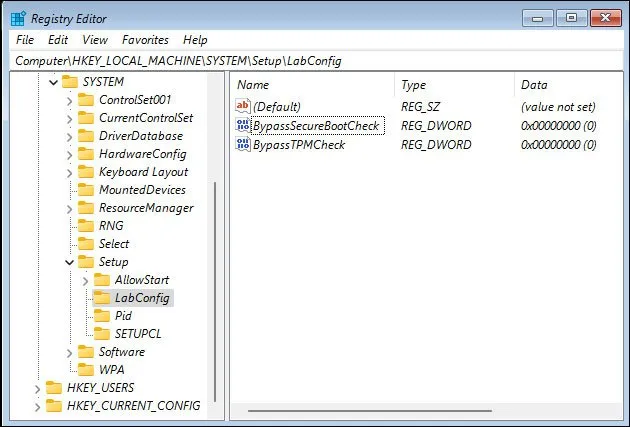The height and width of the screenshot is (427, 630).
Task: Expand the ControlSet001 key
Action: click(69, 100)
